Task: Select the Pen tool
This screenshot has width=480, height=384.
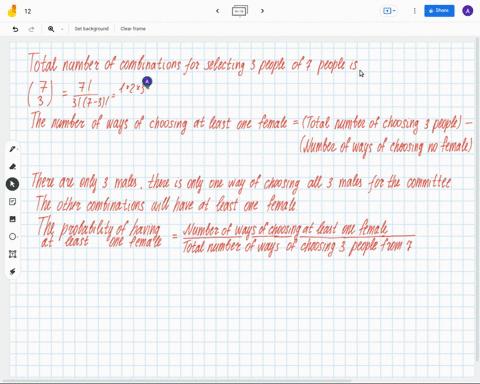Action: pyautogui.click(x=13, y=149)
